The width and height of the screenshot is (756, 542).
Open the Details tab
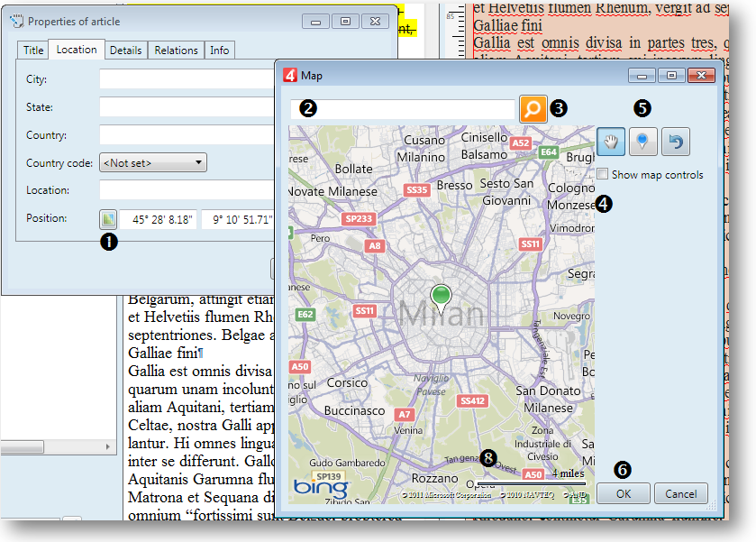pos(125,51)
